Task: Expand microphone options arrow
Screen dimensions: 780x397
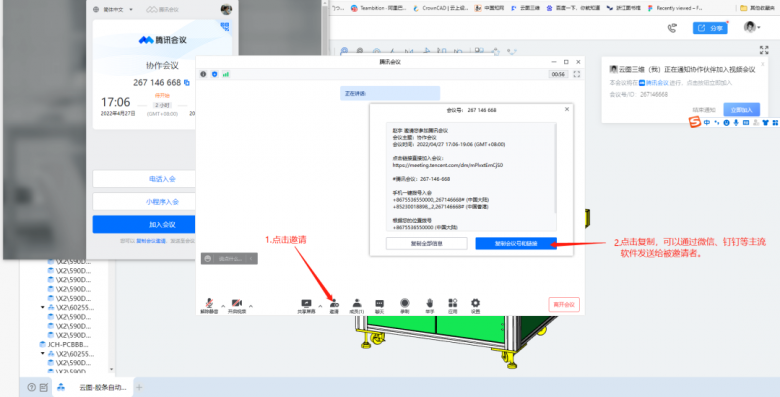Action: point(223,306)
